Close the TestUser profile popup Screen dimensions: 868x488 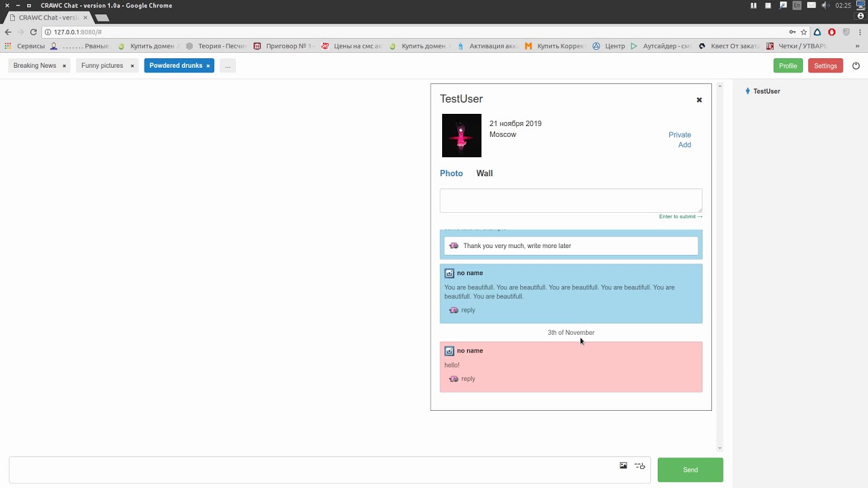coord(699,100)
